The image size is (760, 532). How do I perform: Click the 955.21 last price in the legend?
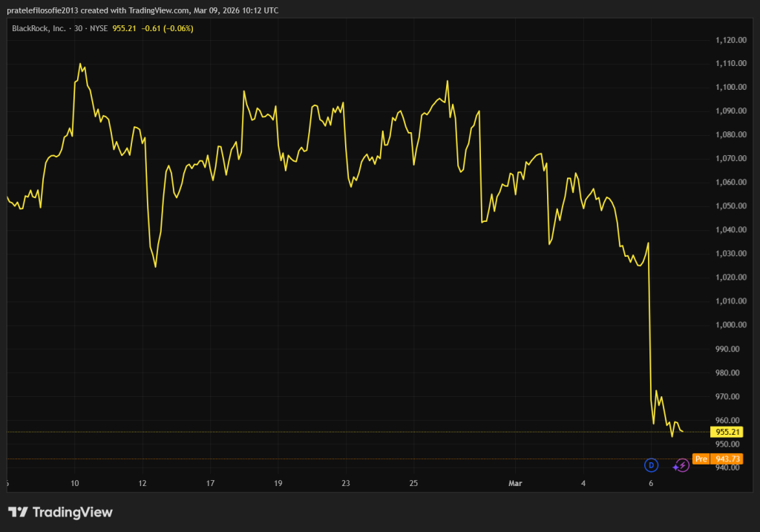coord(125,28)
